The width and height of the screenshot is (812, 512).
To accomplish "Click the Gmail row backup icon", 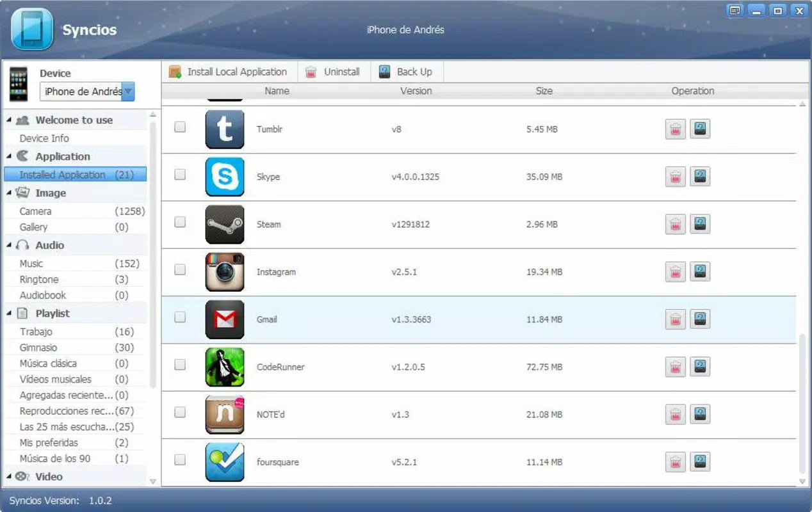I will [700, 319].
